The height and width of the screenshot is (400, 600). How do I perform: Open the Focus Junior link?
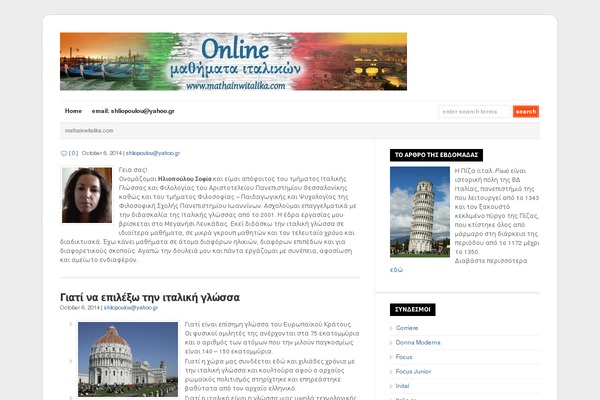point(413,372)
